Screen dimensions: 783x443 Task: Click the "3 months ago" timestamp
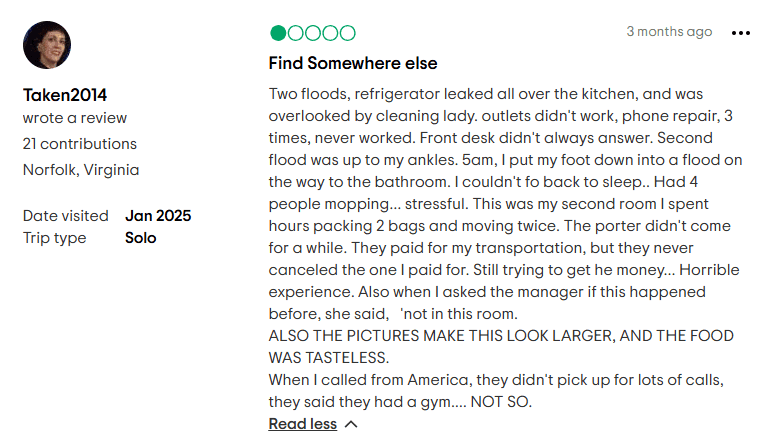pyautogui.click(x=669, y=32)
